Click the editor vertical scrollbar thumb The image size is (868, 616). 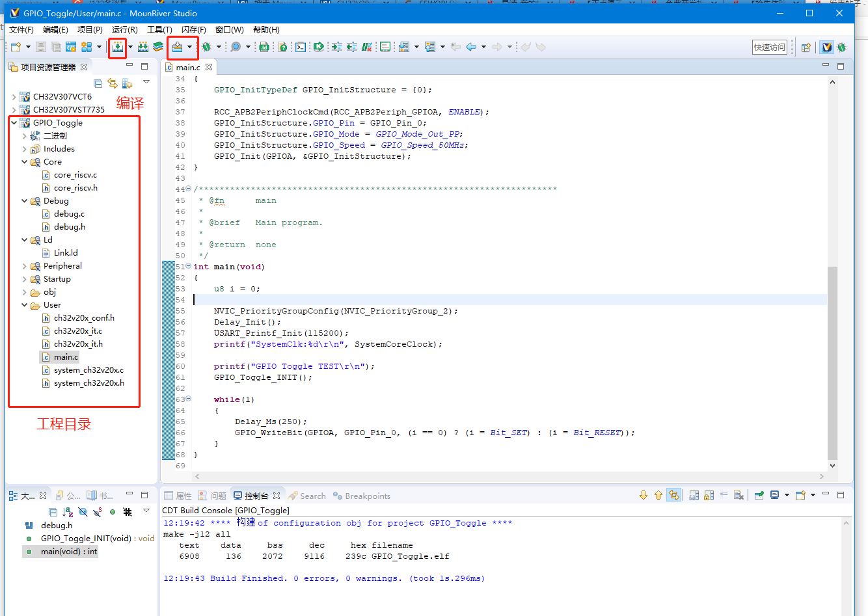coord(832,362)
